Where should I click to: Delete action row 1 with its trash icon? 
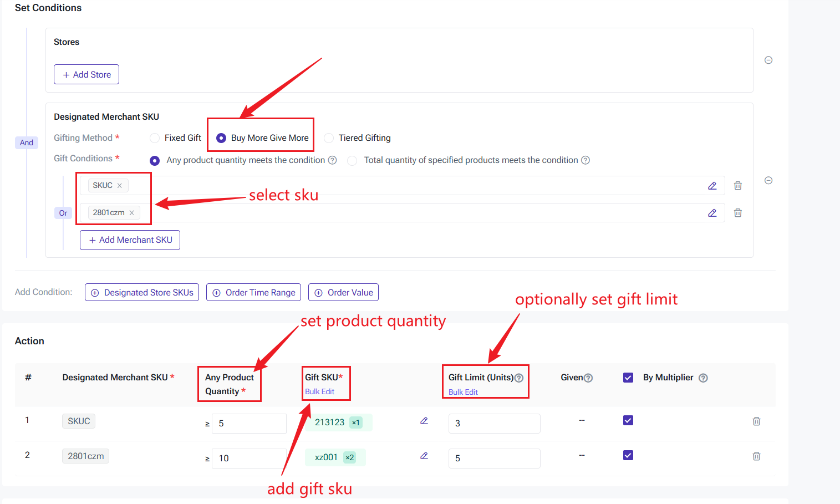point(756,421)
